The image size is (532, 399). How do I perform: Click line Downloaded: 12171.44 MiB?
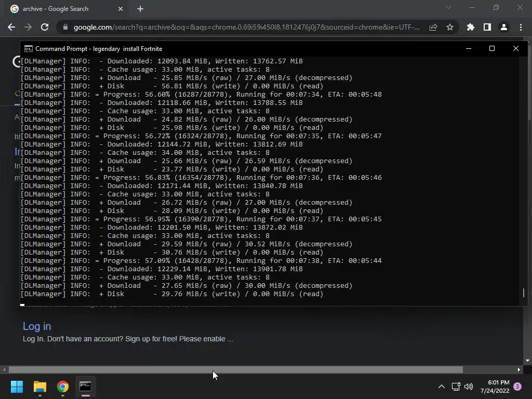point(162,186)
